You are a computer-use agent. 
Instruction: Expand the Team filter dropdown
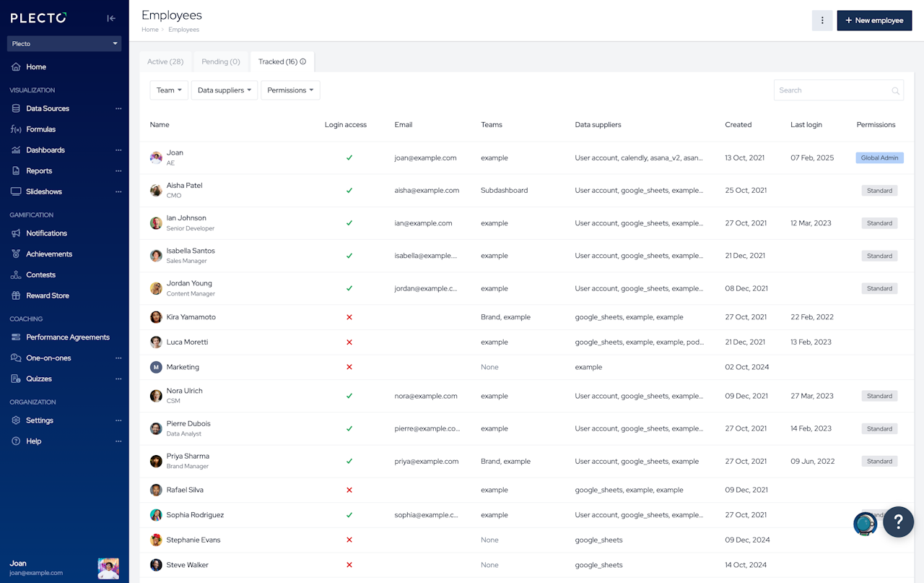point(169,90)
